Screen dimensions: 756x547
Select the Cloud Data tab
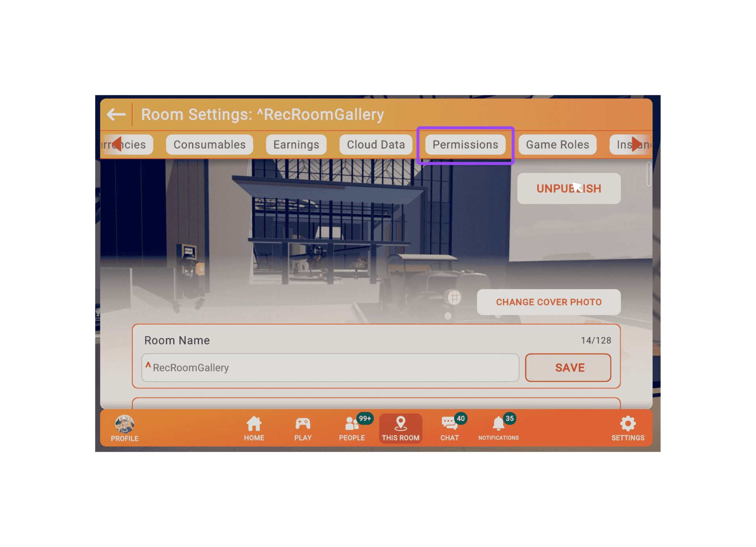(375, 144)
